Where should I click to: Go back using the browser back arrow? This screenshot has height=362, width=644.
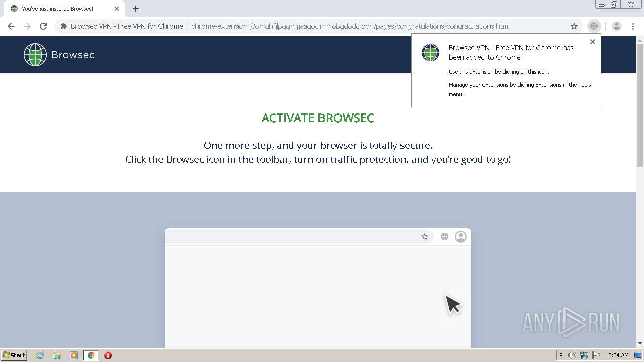(x=11, y=26)
